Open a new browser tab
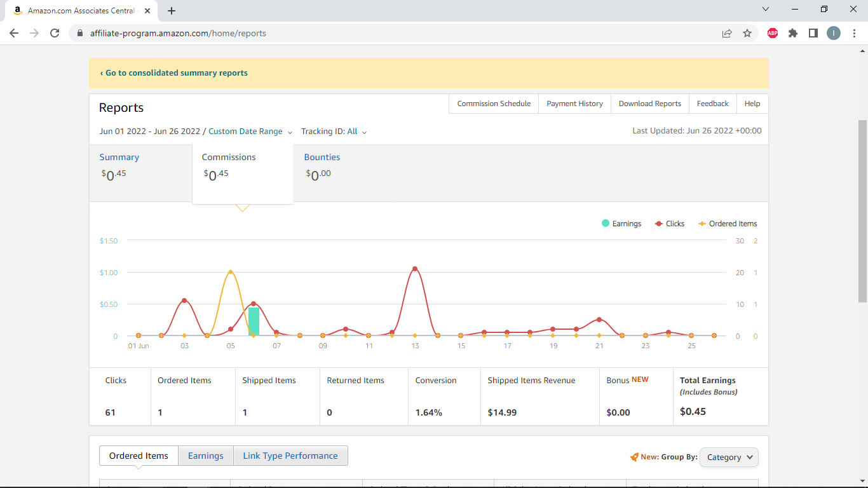This screenshot has width=868, height=488. [x=172, y=10]
